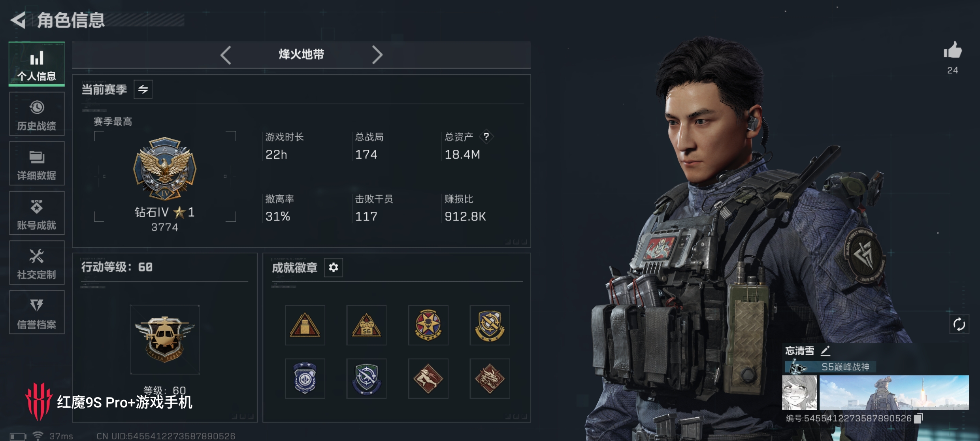Select the anime avatar thumbnail
The height and width of the screenshot is (441, 980).
[x=799, y=392]
